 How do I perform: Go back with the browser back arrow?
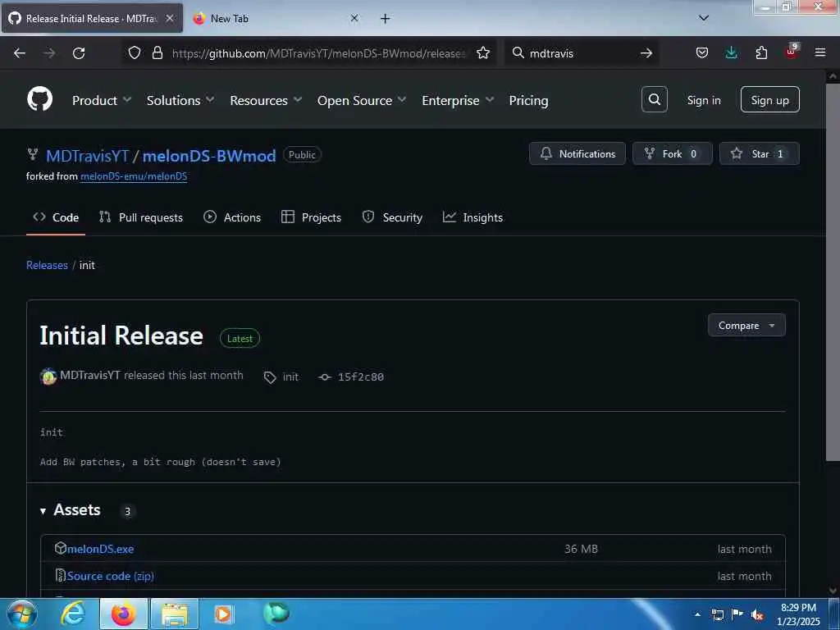pyautogui.click(x=20, y=53)
